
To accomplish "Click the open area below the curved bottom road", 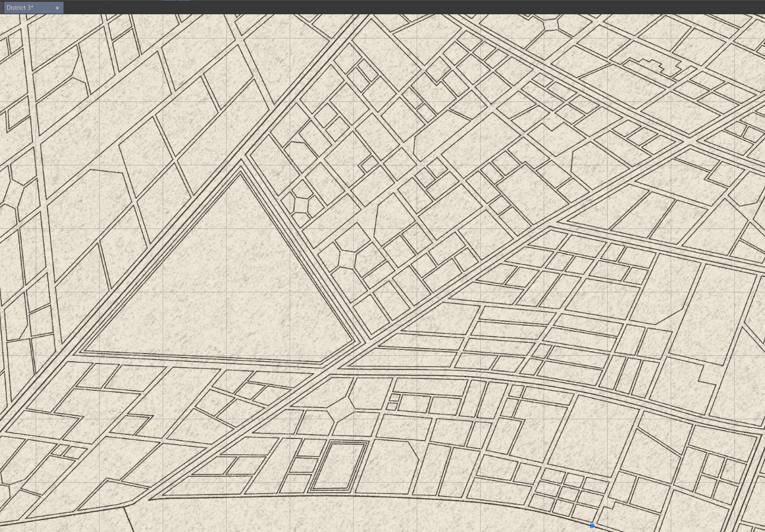I will tap(356, 516).
